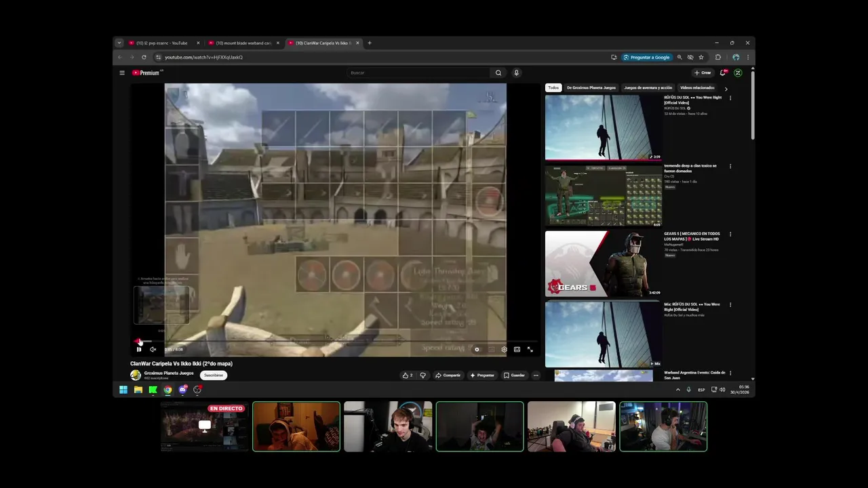
Task: Open the Chrome tab search dropdown arrow
Action: (x=119, y=43)
